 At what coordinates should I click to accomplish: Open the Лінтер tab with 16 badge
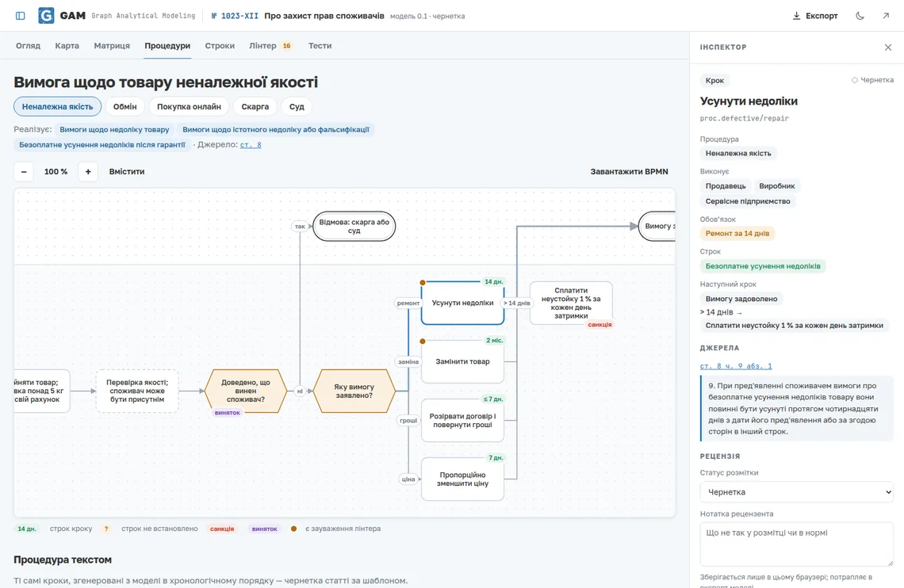270,45
